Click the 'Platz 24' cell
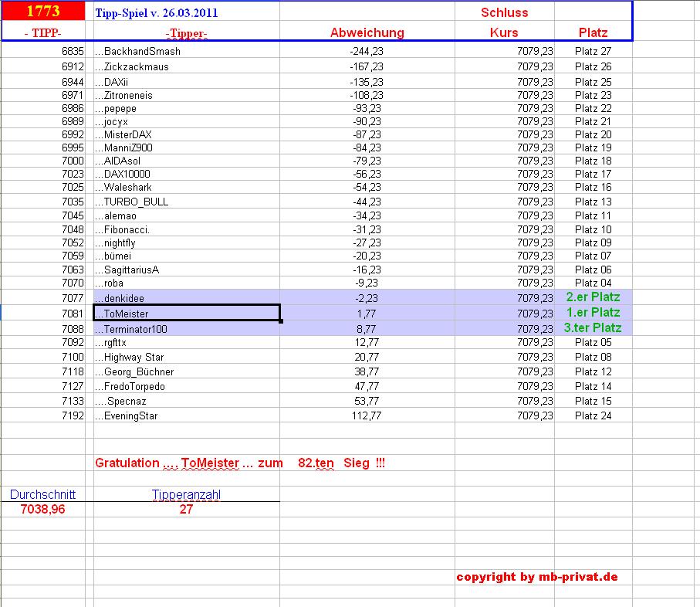 593,415
